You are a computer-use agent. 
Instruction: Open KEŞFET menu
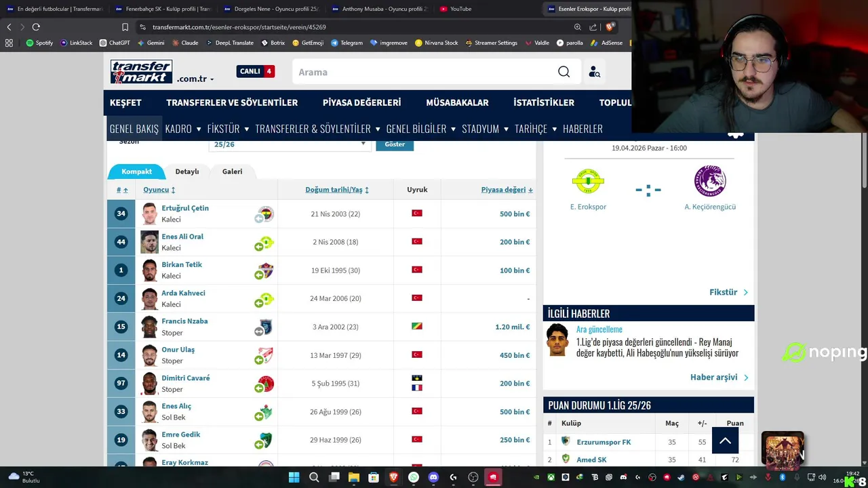pyautogui.click(x=125, y=102)
